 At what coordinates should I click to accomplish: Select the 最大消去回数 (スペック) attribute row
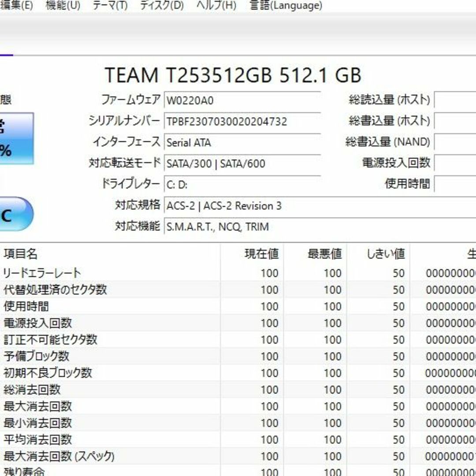(x=238, y=456)
